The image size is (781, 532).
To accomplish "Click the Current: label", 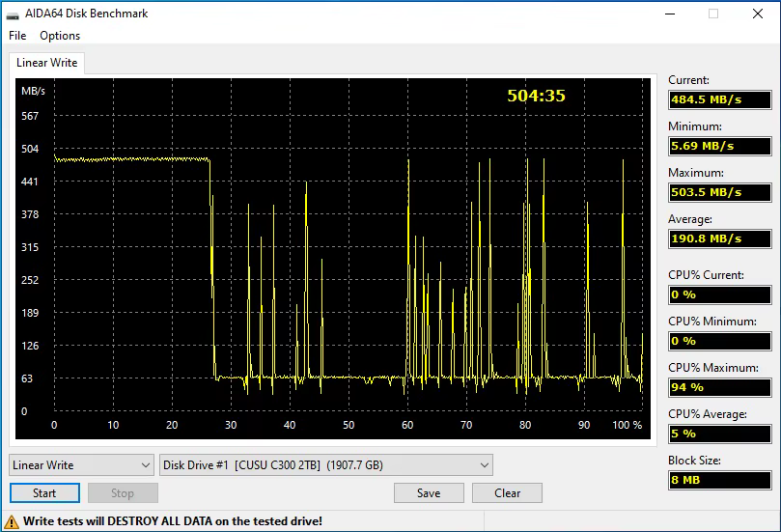I will point(688,80).
